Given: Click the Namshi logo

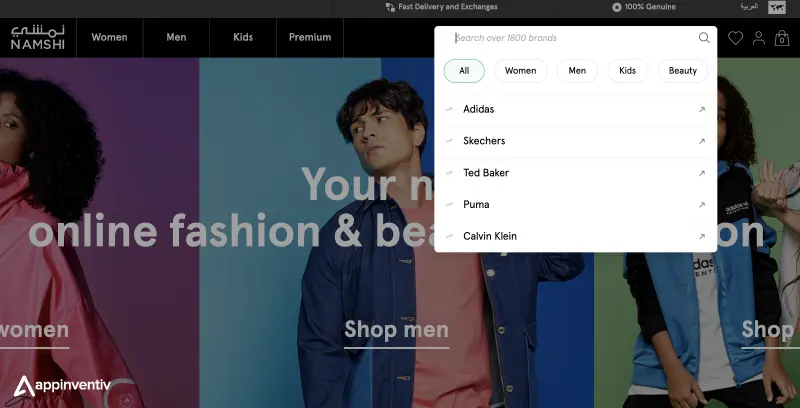Looking at the screenshot, I should pyautogui.click(x=38, y=37).
